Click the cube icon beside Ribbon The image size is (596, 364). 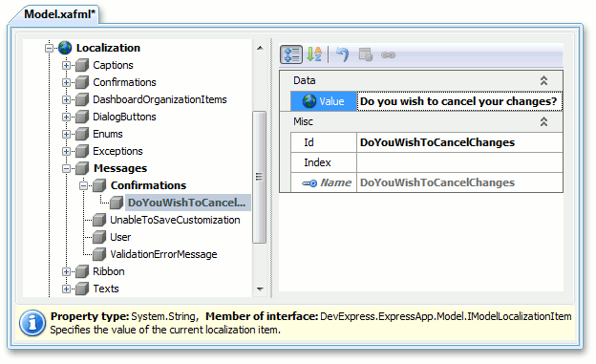[x=82, y=271]
